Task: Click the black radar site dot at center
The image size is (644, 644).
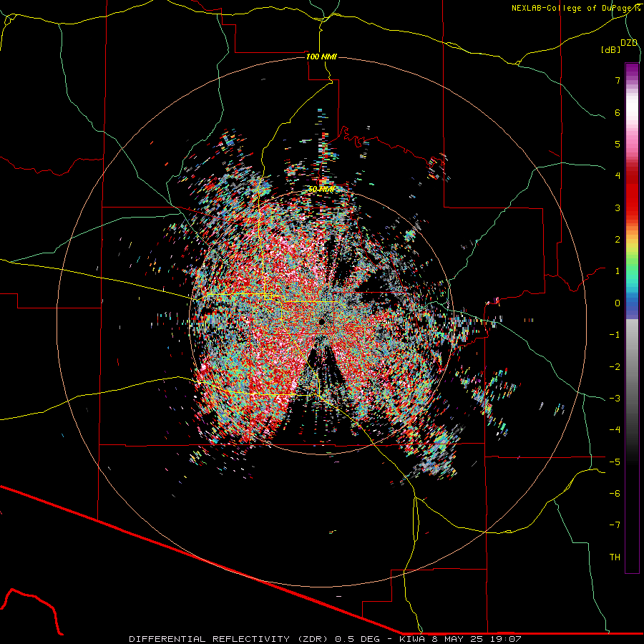Action: 321,321
